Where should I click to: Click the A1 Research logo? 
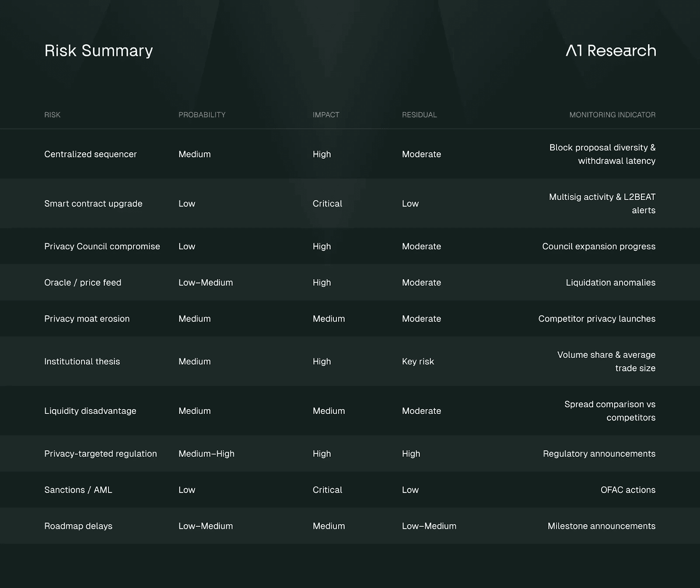click(x=611, y=51)
